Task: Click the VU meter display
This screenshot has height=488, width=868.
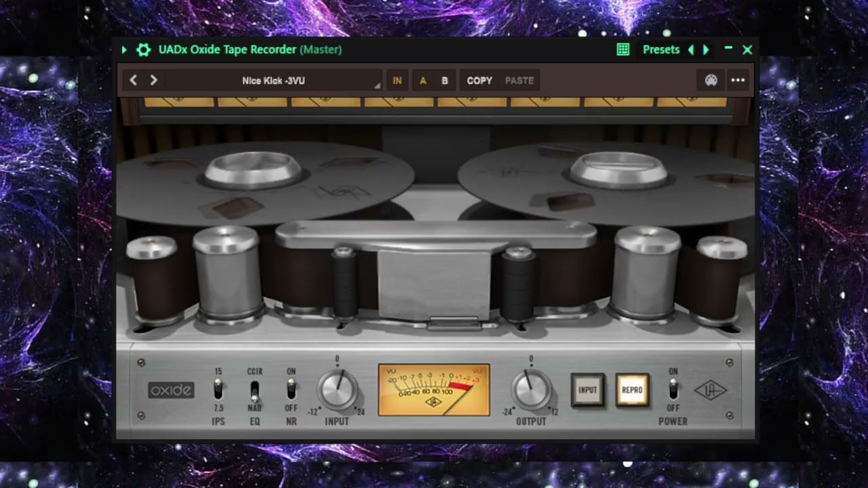Action: pyautogui.click(x=434, y=390)
